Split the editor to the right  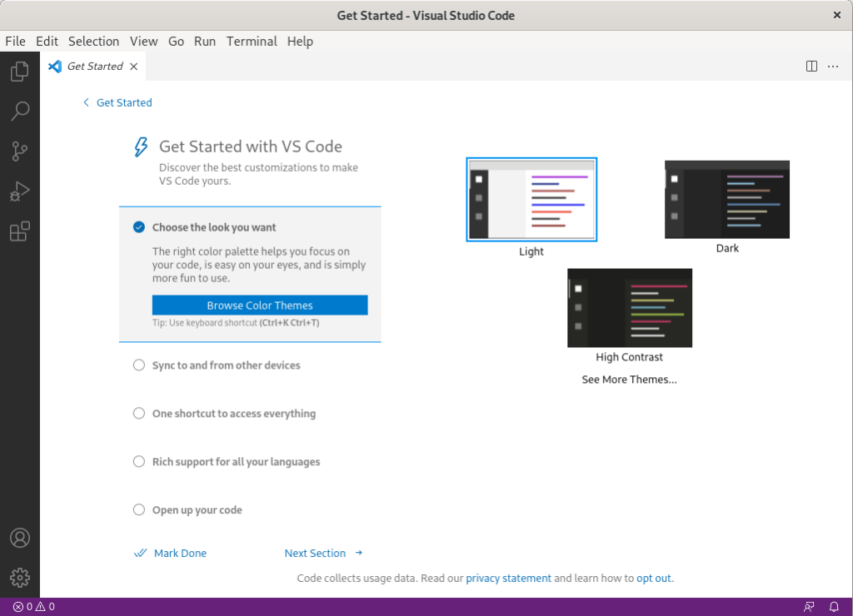811,67
